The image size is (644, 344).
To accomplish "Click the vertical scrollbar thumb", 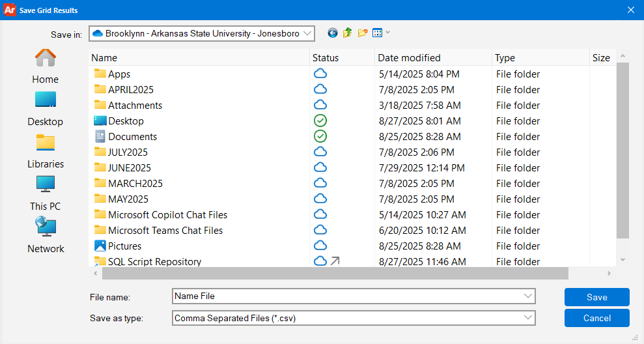I will pos(623,150).
